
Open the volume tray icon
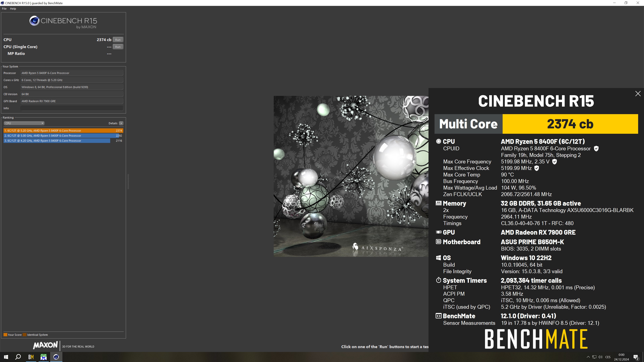[x=600, y=357]
